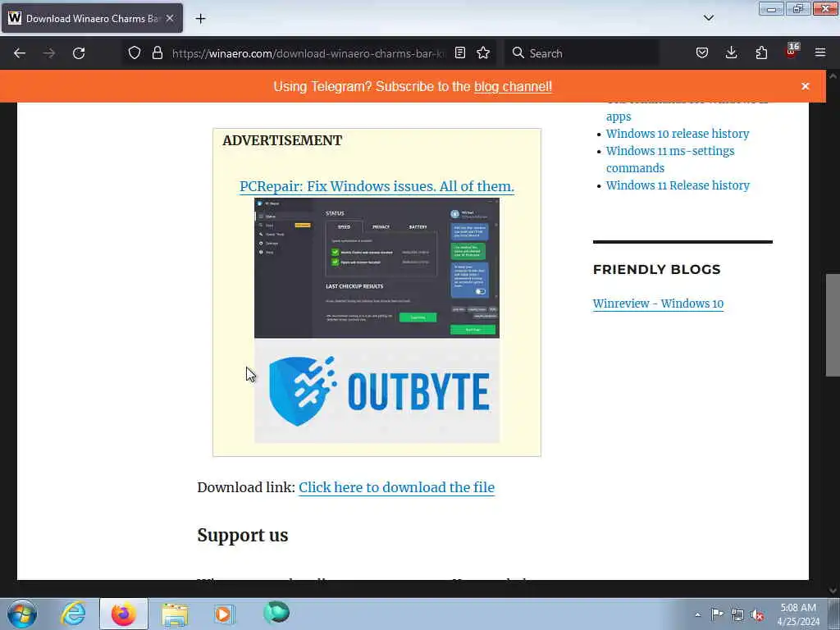Click the muted volume tray icon

tap(757, 614)
